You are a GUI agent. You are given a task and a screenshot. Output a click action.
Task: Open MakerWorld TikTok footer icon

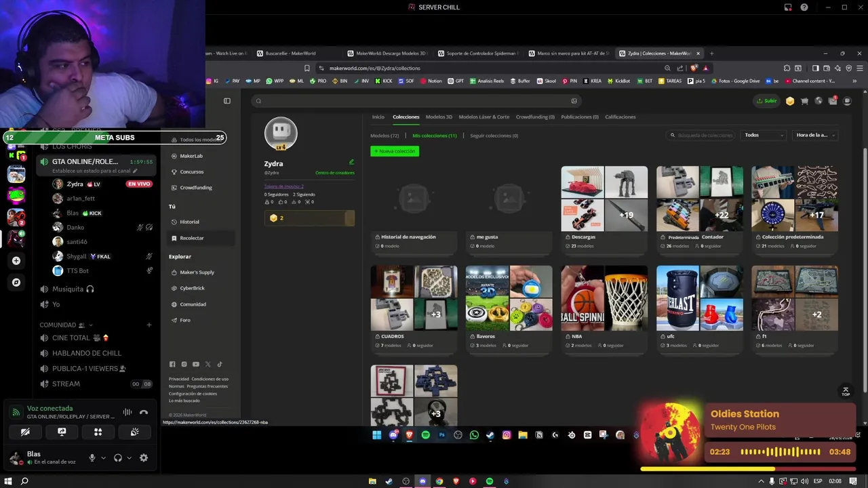pyautogui.click(x=220, y=364)
